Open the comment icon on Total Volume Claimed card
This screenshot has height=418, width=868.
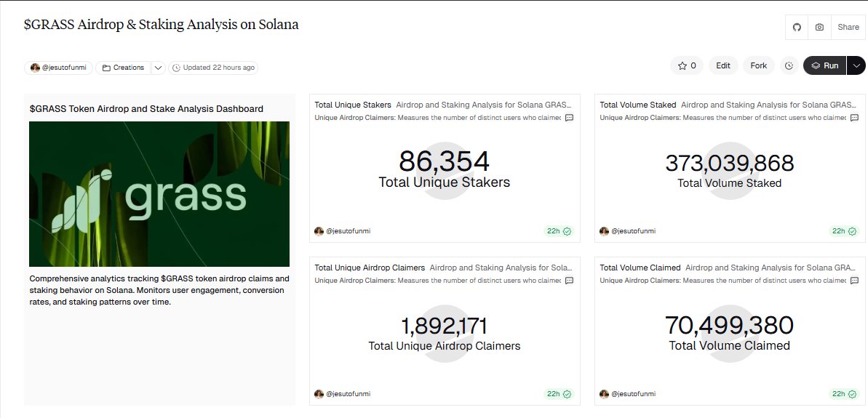click(854, 281)
